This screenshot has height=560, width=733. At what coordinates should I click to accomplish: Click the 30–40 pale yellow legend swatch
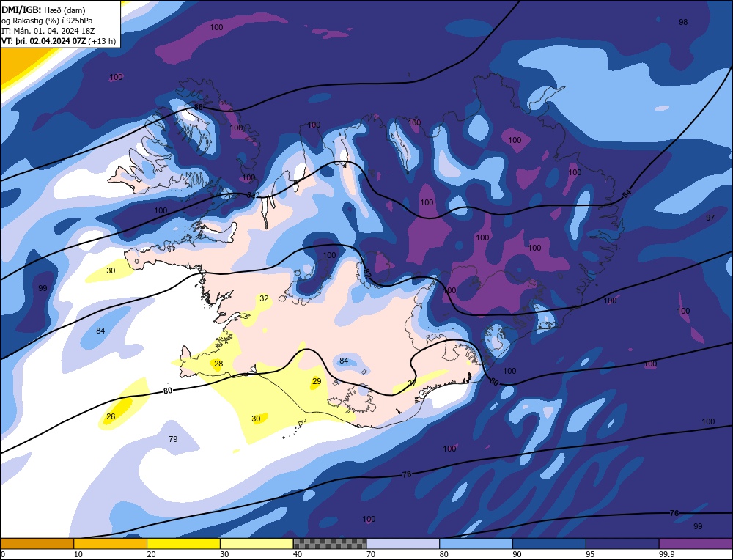coord(257,544)
